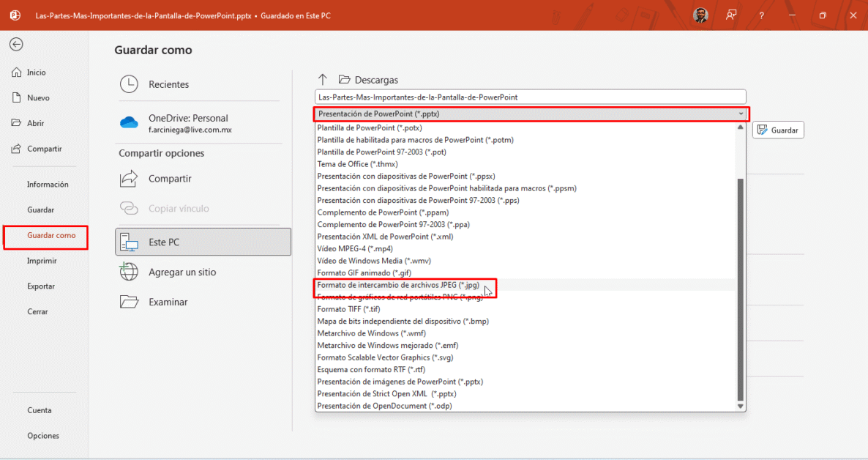Viewport: 868px width, 460px height.
Task: Open the help question mark icon
Action: (x=762, y=15)
